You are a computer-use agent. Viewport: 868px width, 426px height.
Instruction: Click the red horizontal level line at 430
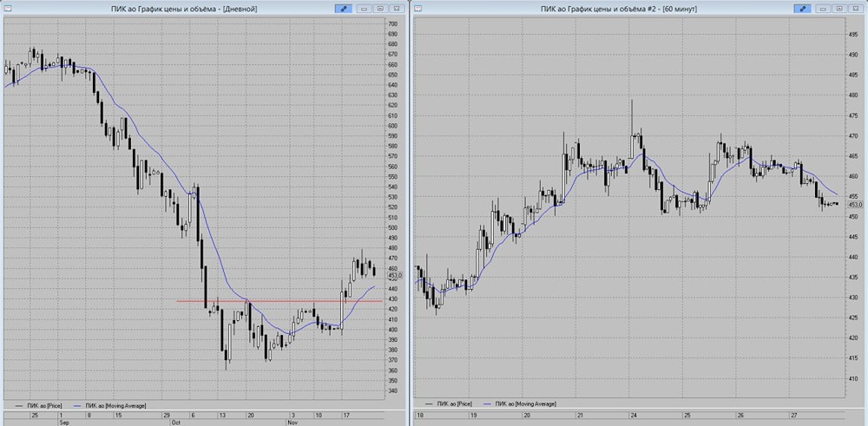279,301
